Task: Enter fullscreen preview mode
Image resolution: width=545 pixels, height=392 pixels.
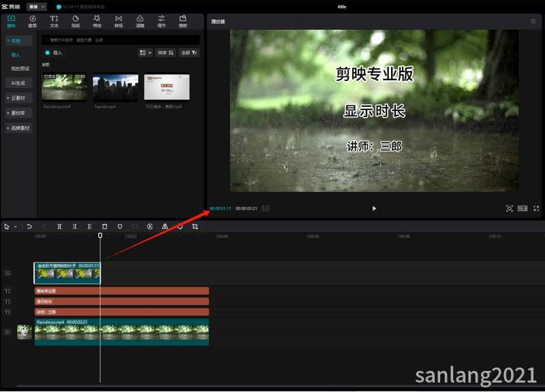Action: 536,208
